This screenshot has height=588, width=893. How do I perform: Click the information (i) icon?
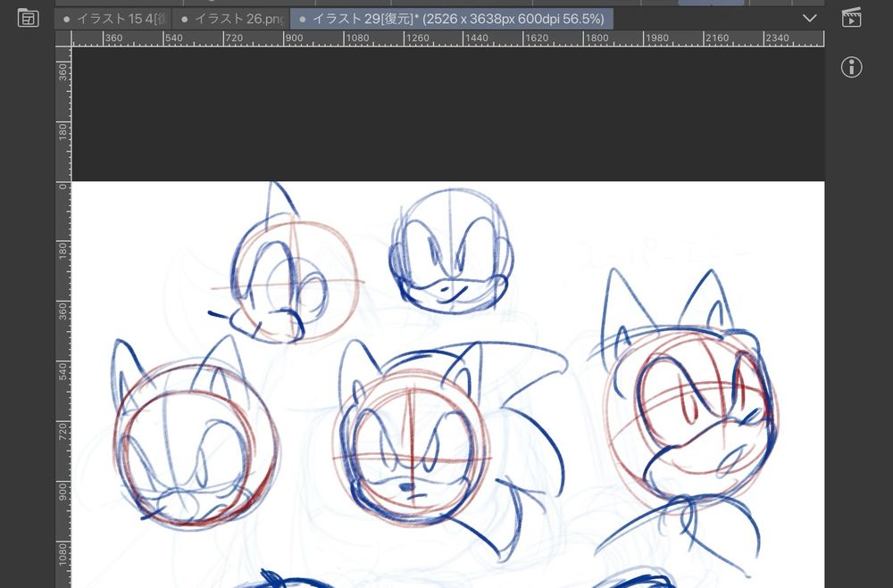pos(851,67)
